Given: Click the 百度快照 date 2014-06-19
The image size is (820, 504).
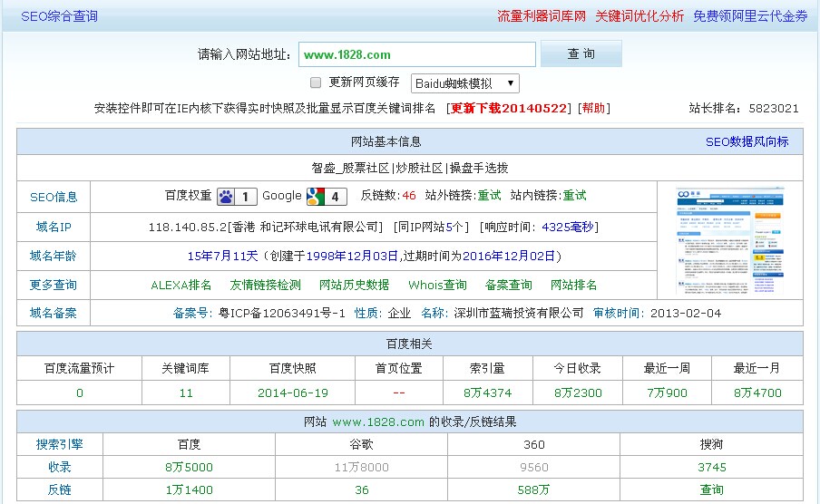Looking at the screenshot, I should point(293,393).
